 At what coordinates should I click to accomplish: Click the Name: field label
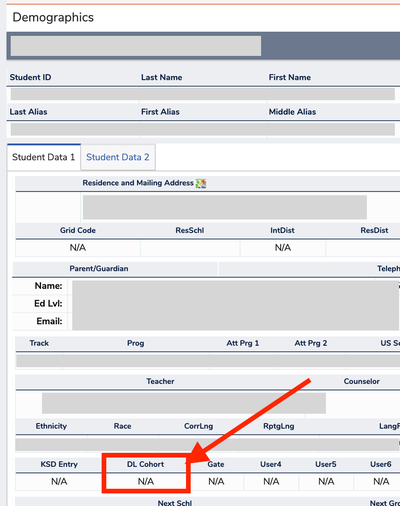pos(48,286)
